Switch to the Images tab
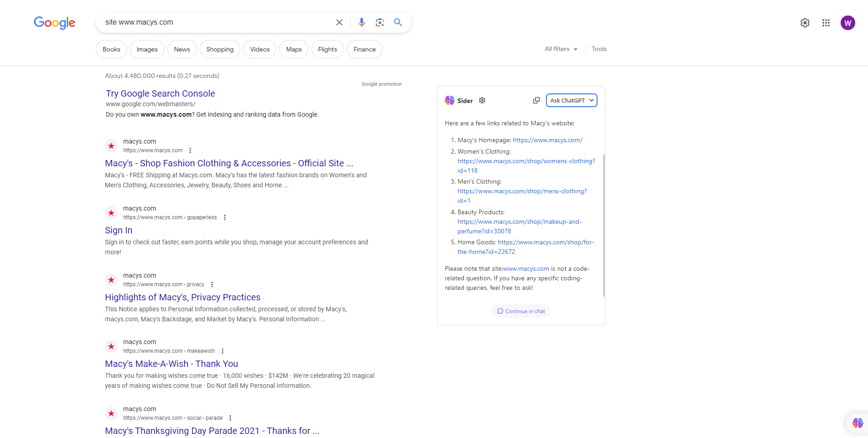The height and width of the screenshot is (438, 868). coord(147,49)
